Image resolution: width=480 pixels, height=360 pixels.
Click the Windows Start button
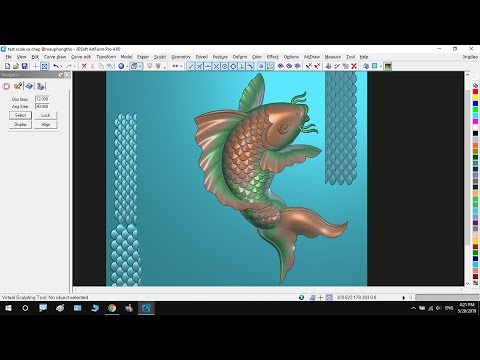point(8,308)
